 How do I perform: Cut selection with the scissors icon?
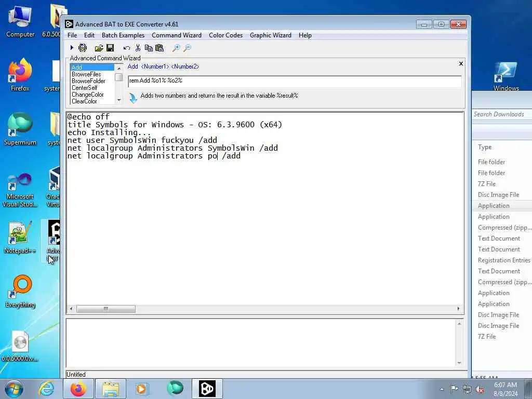coord(138,48)
